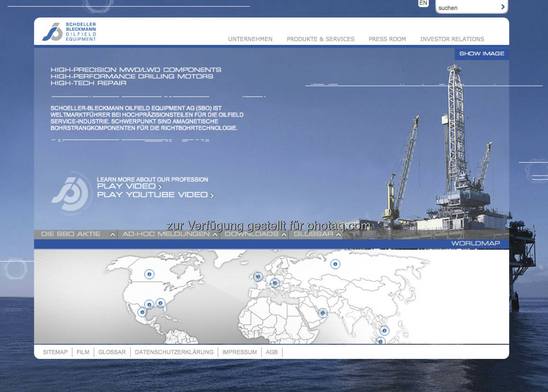Open the Investor Relations menu
The image size is (548, 392).
[452, 39]
